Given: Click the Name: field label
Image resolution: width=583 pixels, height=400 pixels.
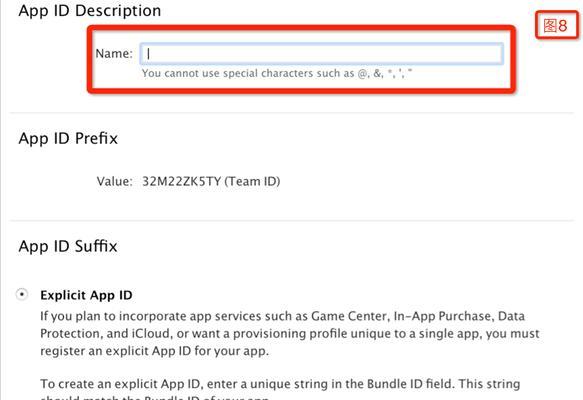Looking at the screenshot, I should coord(114,54).
